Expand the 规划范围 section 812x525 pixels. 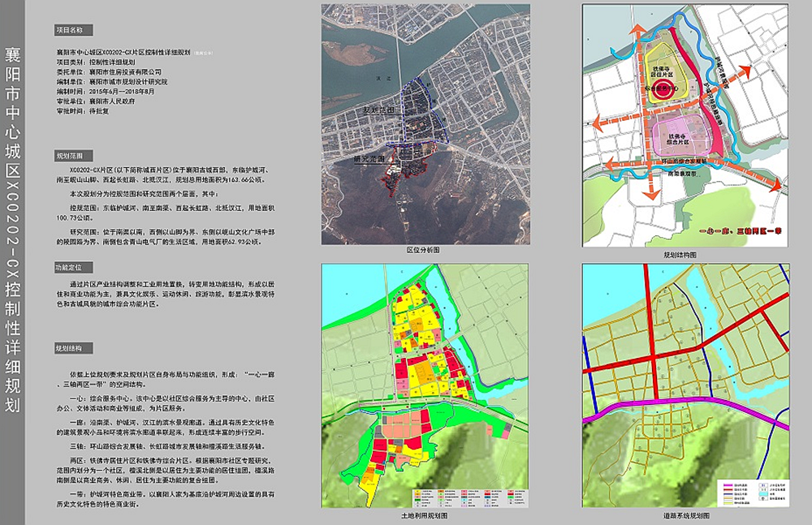tap(75, 156)
